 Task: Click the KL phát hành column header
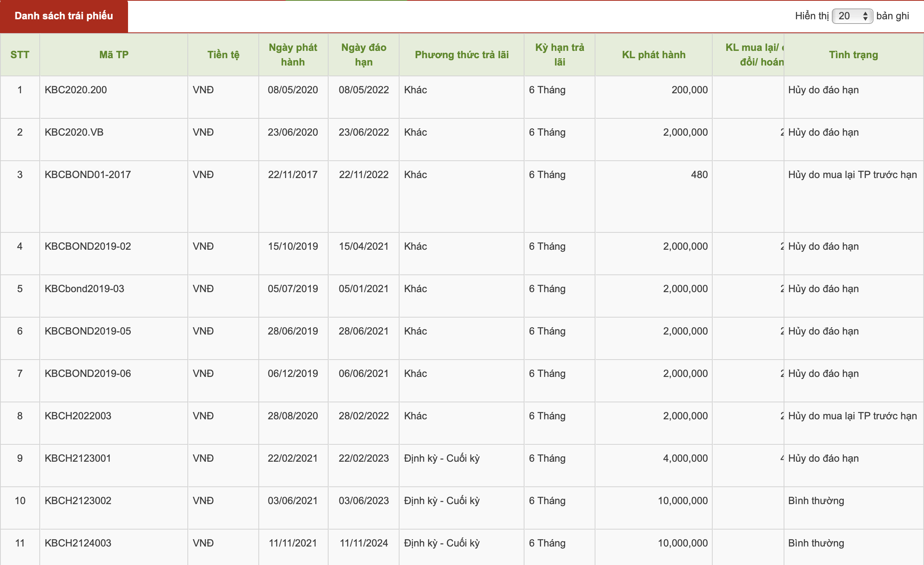pos(654,55)
